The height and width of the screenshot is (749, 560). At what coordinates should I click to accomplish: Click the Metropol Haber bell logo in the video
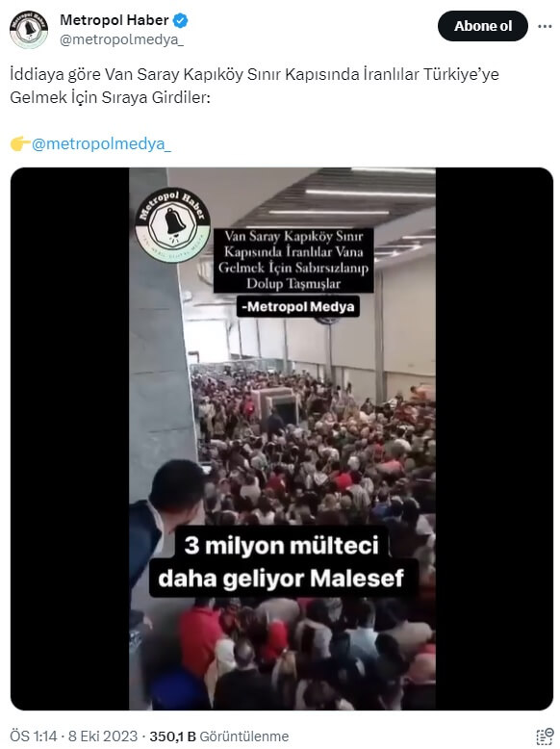coord(173,224)
